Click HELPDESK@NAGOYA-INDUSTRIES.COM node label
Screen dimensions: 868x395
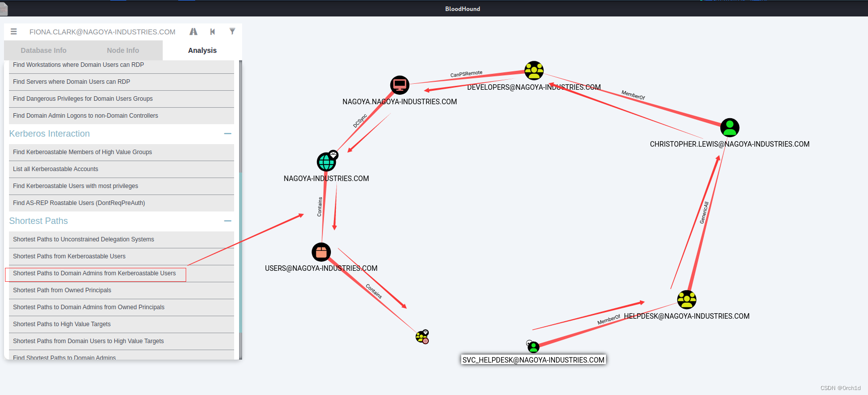687,316
